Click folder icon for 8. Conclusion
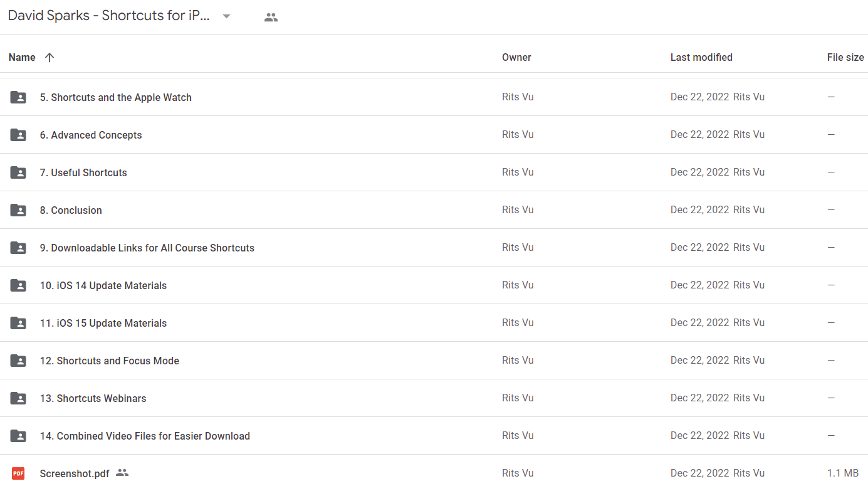 pyautogui.click(x=18, y=210)
